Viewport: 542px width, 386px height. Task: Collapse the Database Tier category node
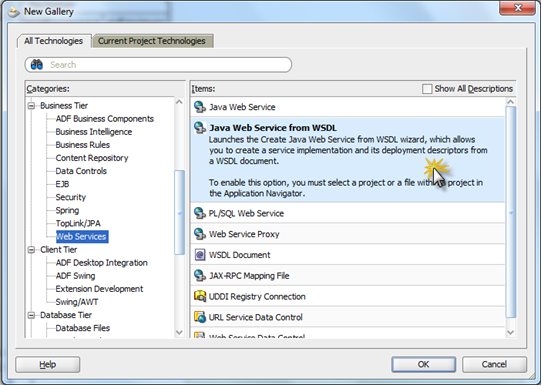31,315
